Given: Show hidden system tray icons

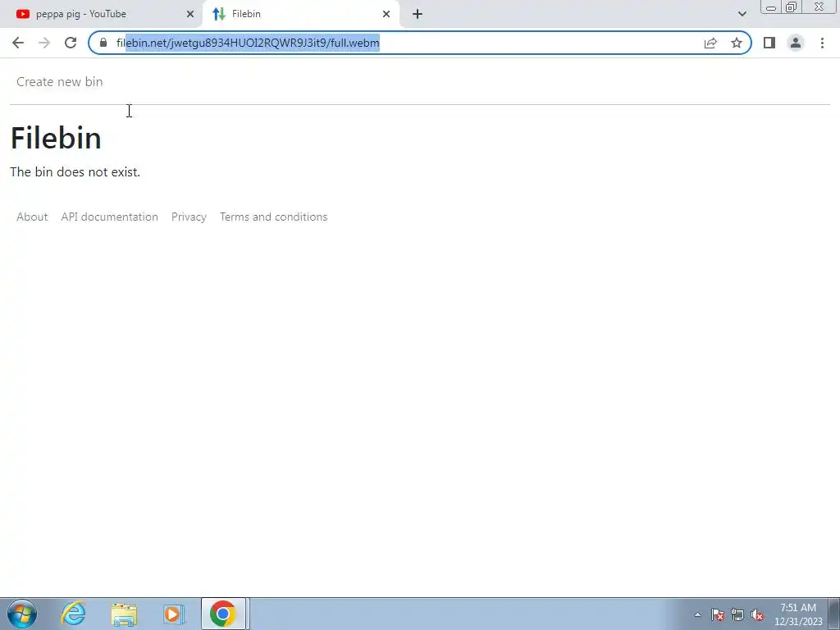Looking at the screenshot, I should (697, 614).
